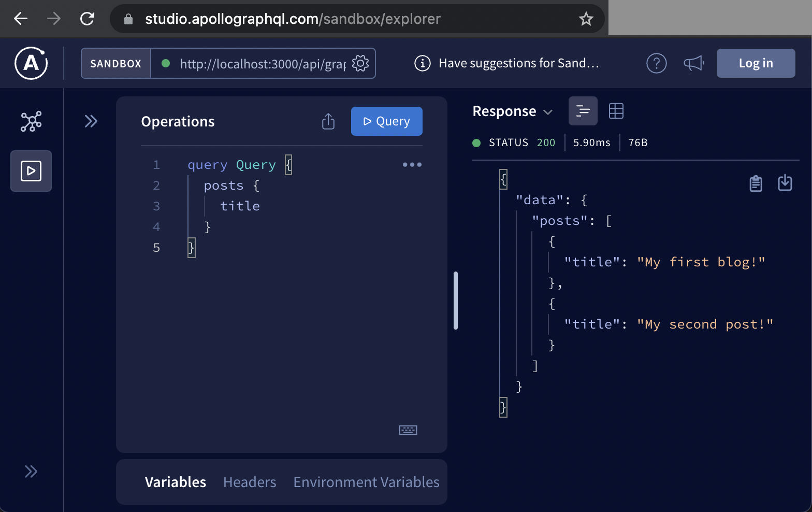
Task: Copy response with the clipboard icon
Action: [x=756, y=183]
